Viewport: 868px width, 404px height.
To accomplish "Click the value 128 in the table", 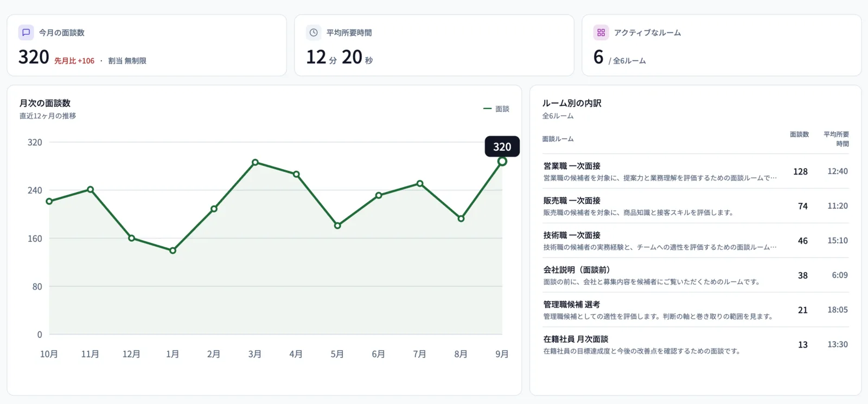I will (800, 171).
